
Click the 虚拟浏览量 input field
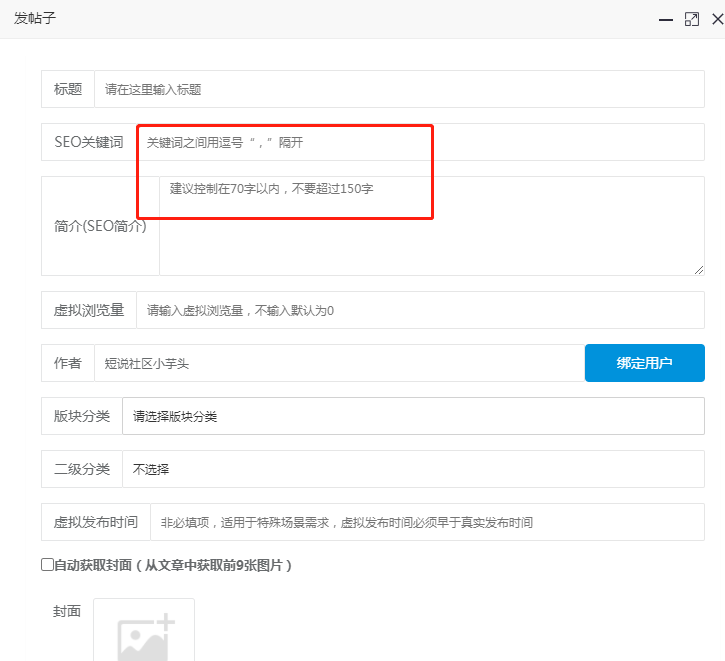coord(420,310)
